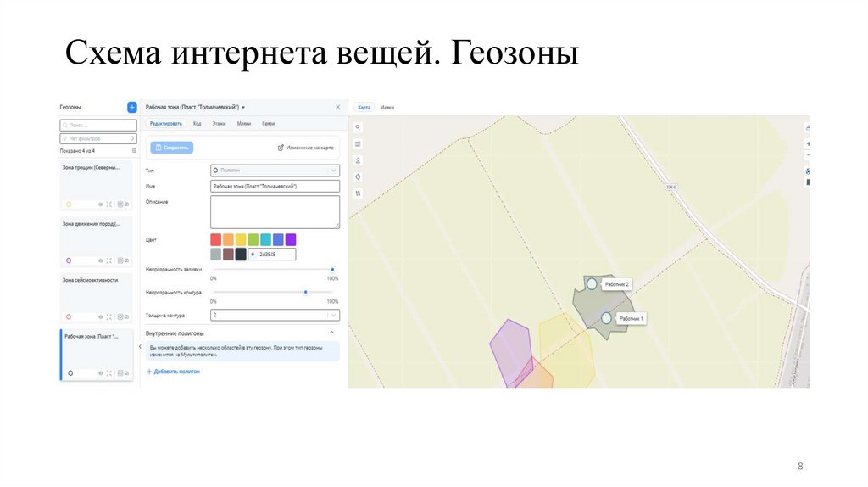Collapse the 'Внутренние полигоны' section

pos(332,333)
